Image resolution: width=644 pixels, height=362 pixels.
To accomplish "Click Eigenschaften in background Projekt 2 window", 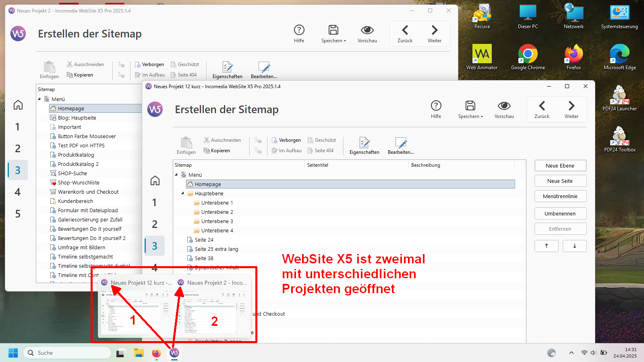I will 227,70.
